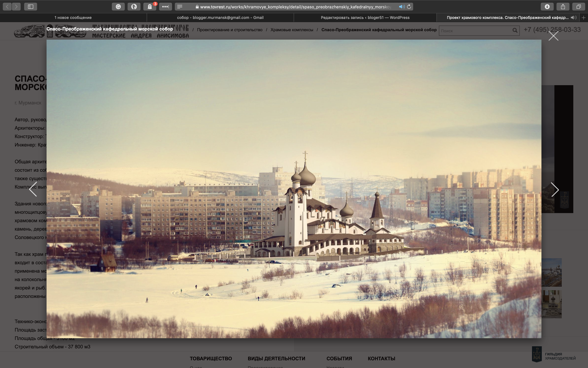This screenshot has width=588, height=368.
Task: Mute the Проект храмового комплекса tab speaker
Action: click(573, 18)
